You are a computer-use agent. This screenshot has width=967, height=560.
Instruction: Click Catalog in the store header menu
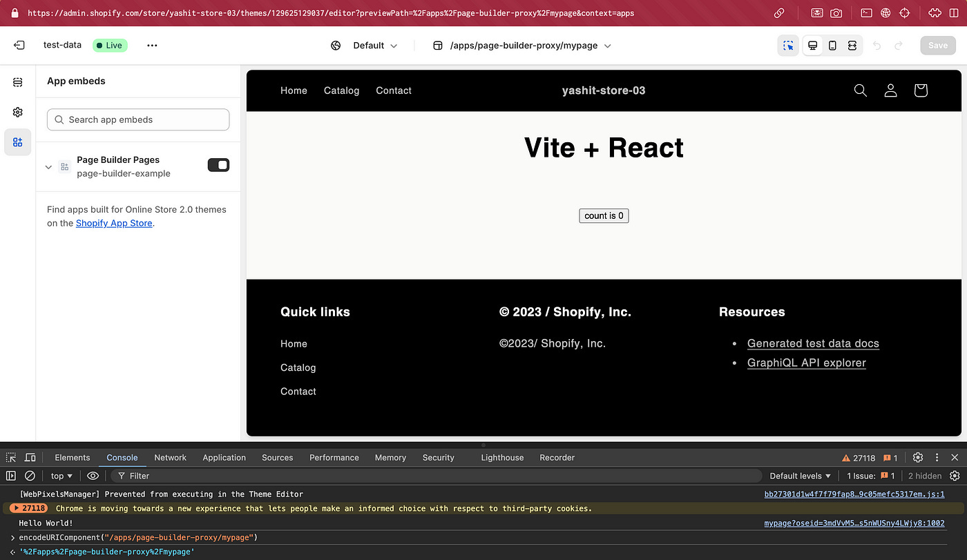(341, 90)
